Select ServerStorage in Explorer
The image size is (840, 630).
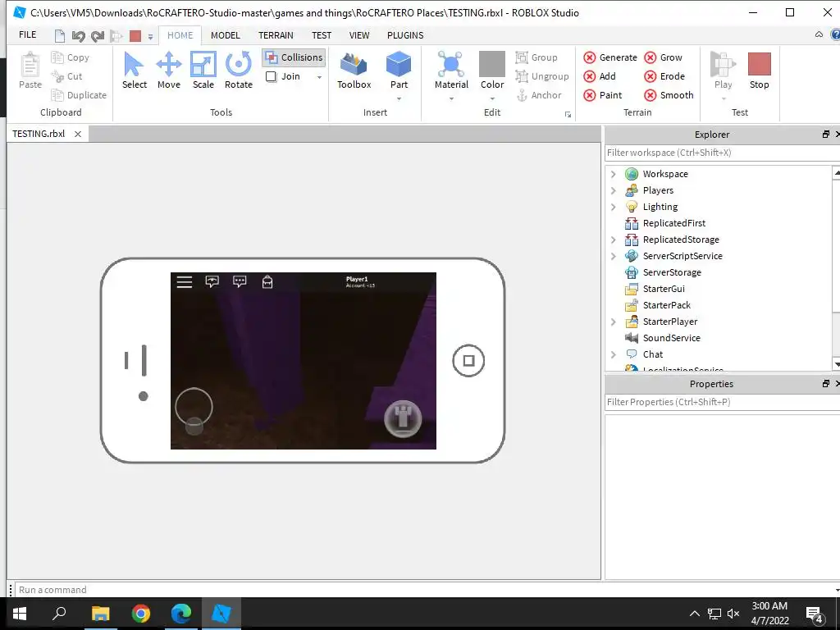click(x=672, y=272)
